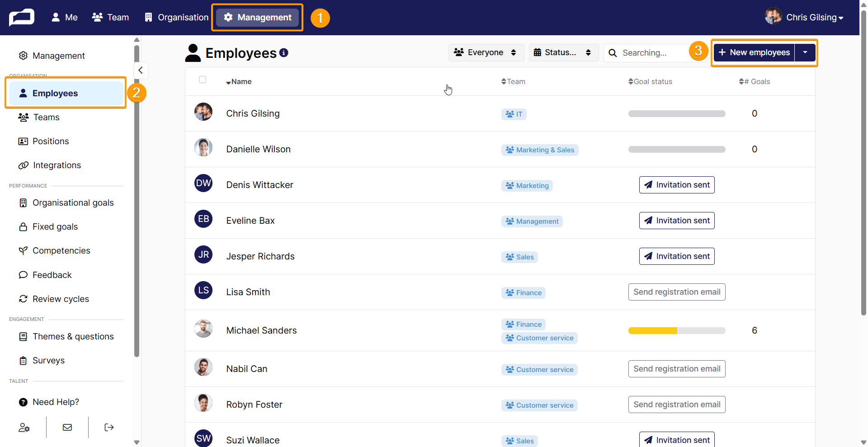The image size is (868, 447).
Task: Open Competencies page
Action: 54,250
